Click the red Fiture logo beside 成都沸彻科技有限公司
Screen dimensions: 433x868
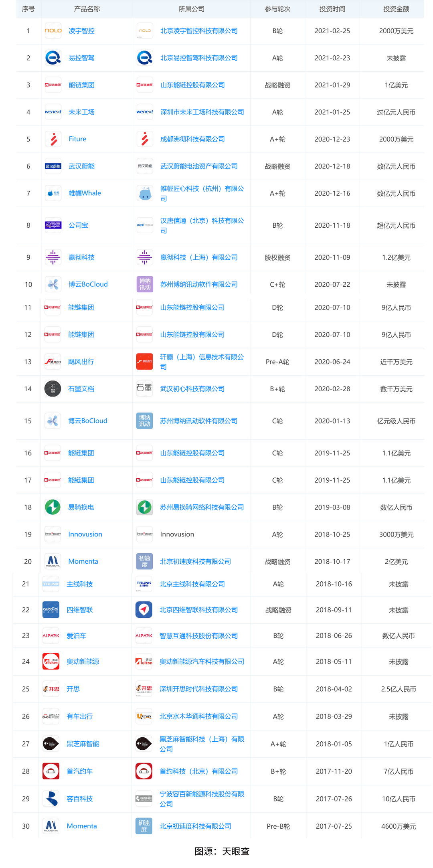[x=145, y=139]
